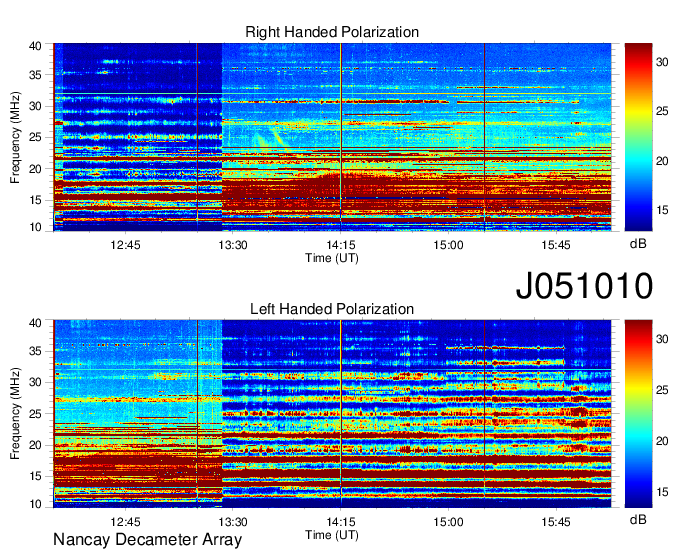Click the right-handed polarization spectrogram image
The image size is (680, 552).
332,137
